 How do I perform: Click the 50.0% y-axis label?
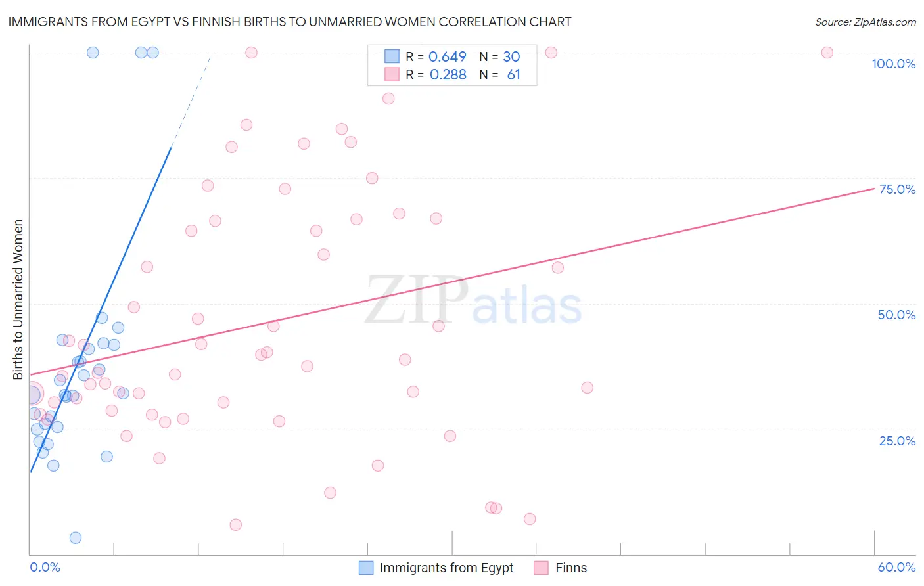pos(896,315)
